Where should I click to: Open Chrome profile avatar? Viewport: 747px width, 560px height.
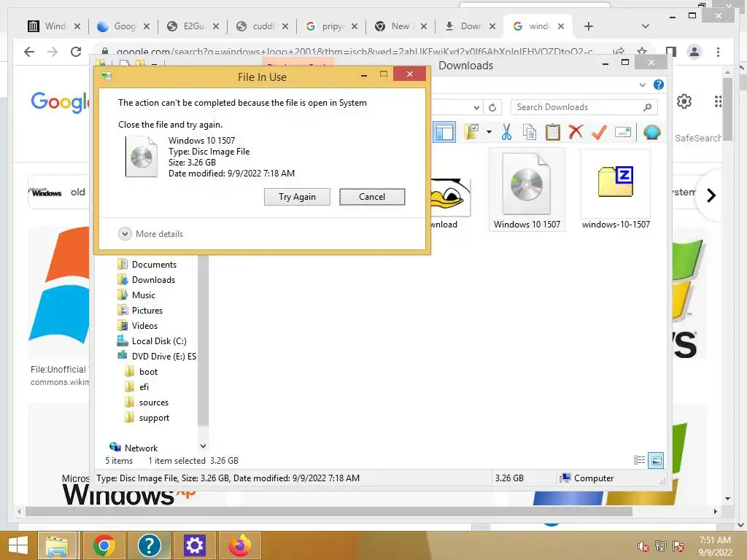[x=694, y=52]
